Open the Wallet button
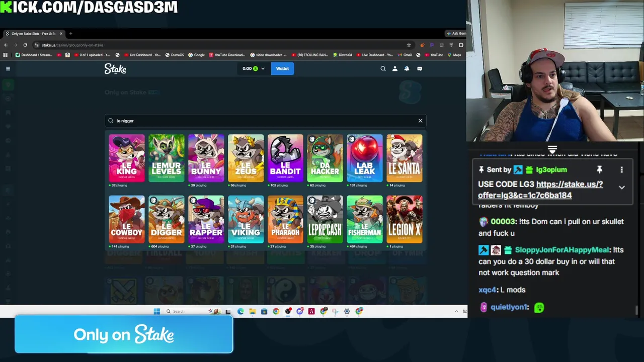The width and height of the screenshot is (644, 362). (x=282, y=68)
